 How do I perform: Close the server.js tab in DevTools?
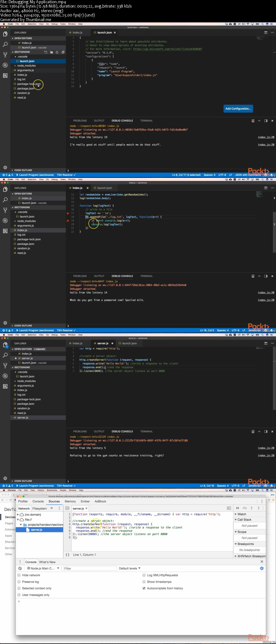[x=86, y=508]
